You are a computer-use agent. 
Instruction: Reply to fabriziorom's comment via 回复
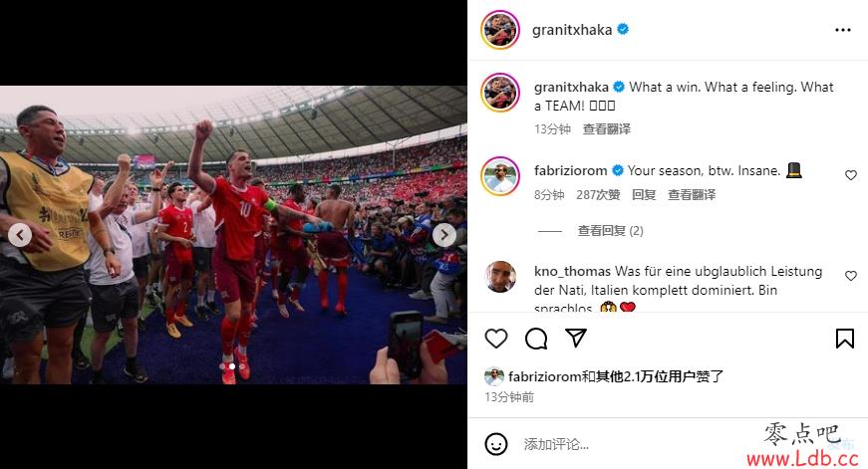644,195
